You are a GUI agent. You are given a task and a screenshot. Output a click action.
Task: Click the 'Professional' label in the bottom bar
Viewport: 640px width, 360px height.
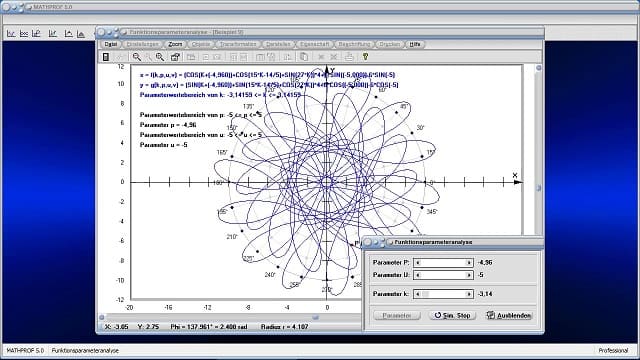point(613,351)
